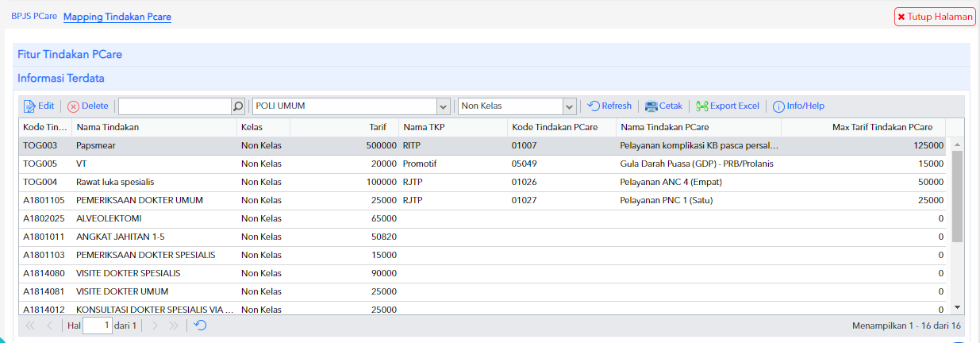Sort by Kode Tindakan column header
Viewport: 980px width, 343px height.
[x=45, y=127]
